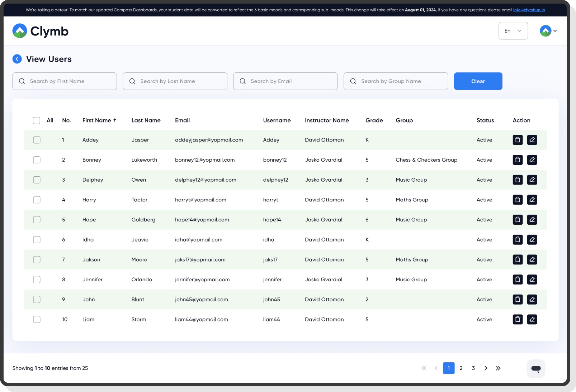Open the En language dropdown
This screenshot has height=392, width=576.
coord(513,31)
